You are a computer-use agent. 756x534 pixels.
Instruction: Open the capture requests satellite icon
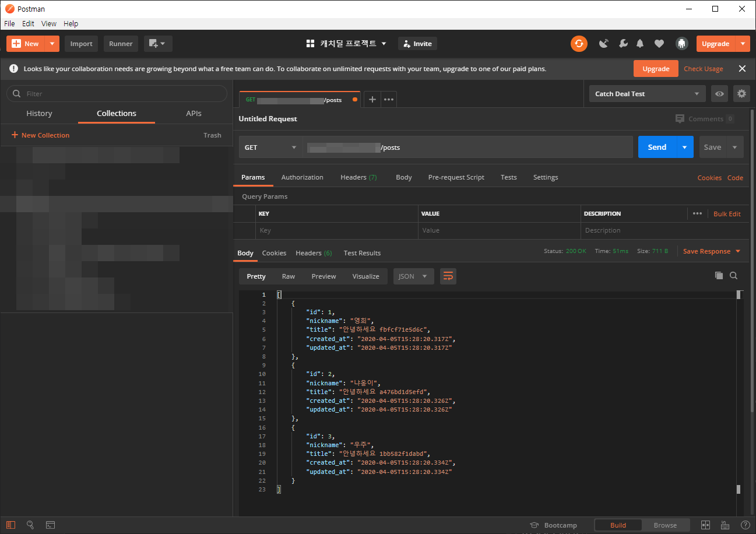click(604, 44)
